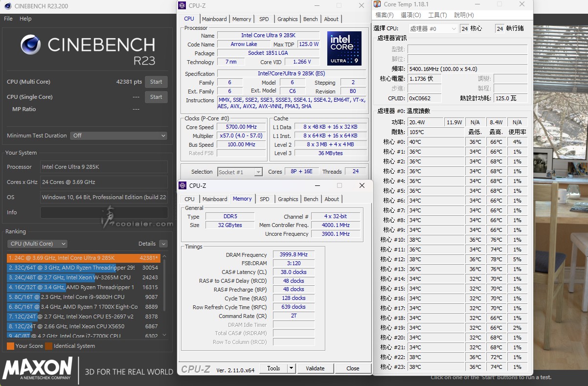
Task: Click the CPU-Z icon in the upper CPU-Z window title bar
Action: (182, 5)
